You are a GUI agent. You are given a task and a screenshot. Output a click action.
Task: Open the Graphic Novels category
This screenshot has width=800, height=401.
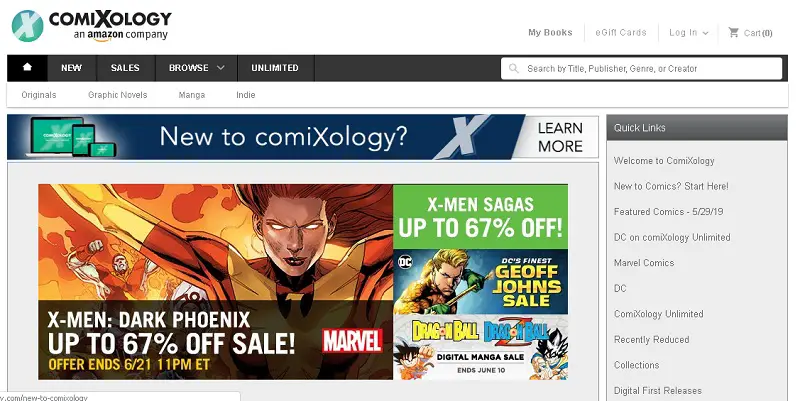[x=117, y=95]
